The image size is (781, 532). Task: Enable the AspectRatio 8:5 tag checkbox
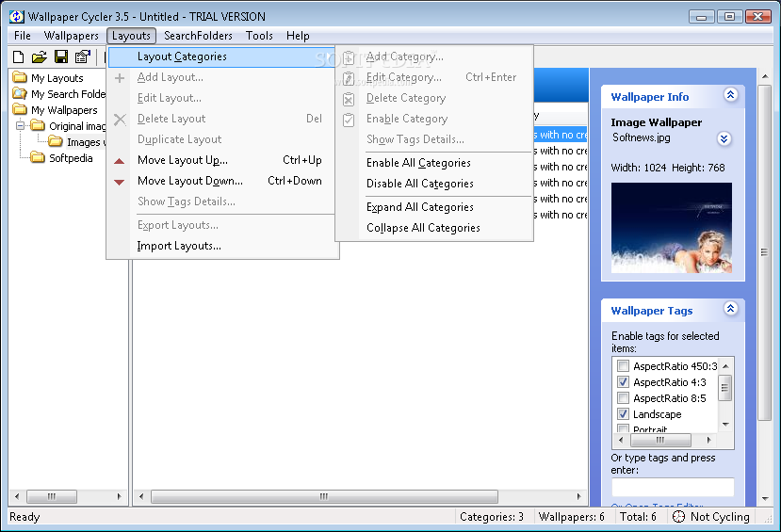(x=623, y=397)
